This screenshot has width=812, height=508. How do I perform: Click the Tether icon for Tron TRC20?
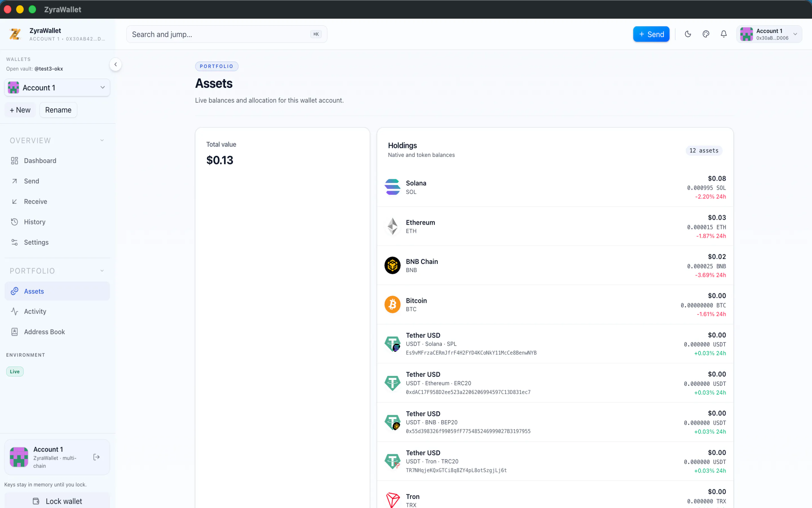(x=392, y=461)
